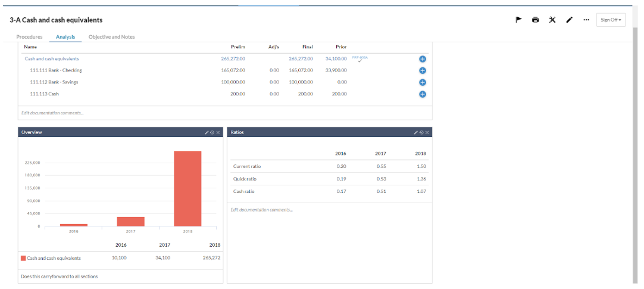The width and height of the screenshot is (644, 289).
Task: Click the flag icon in the header
Action: tap(518, 20)
